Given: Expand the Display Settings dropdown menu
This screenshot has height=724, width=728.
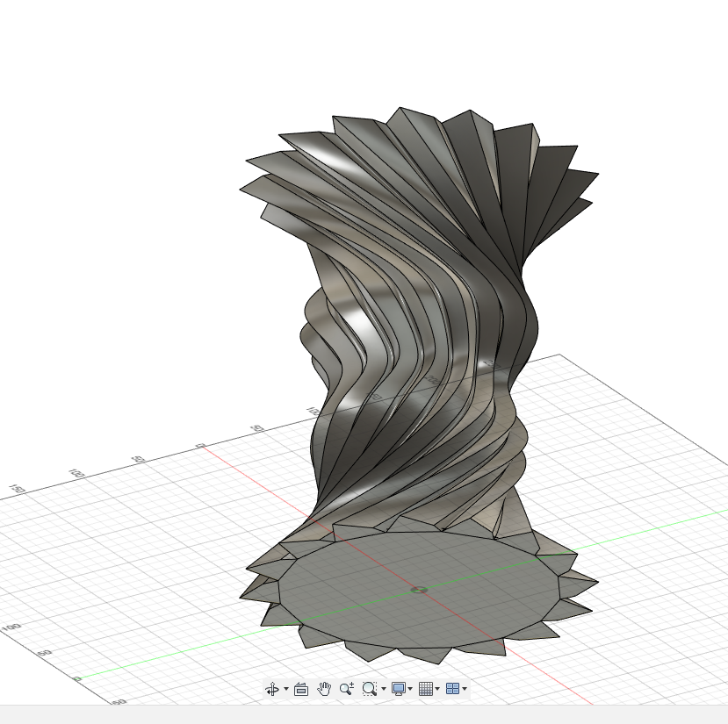Looking at the screenshot, I should tap(409, 690).
